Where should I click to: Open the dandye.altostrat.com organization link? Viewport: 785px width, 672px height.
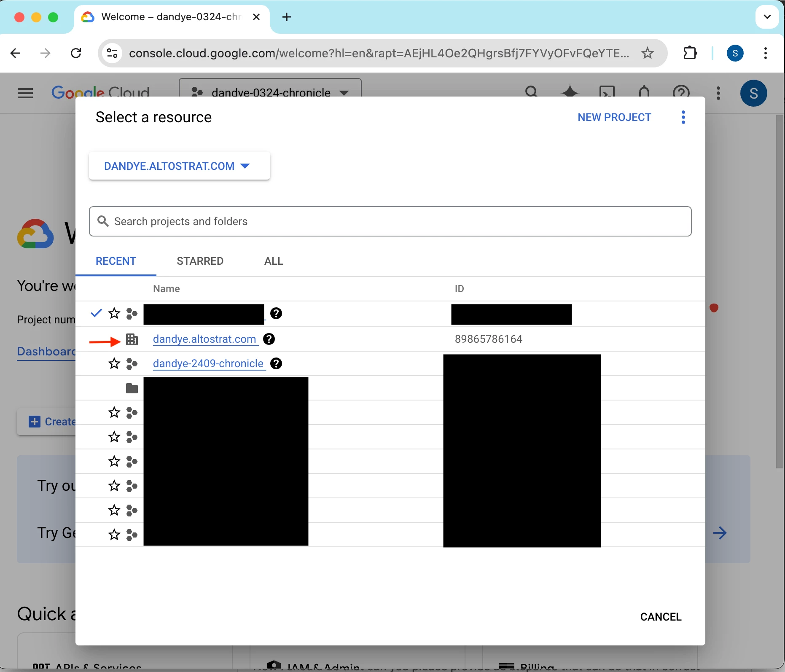click(x=205, y=339)
